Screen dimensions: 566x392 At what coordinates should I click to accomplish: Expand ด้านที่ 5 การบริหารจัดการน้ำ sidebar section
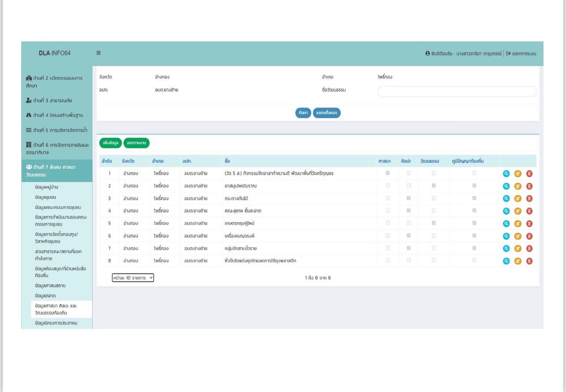tap(57, 130)
